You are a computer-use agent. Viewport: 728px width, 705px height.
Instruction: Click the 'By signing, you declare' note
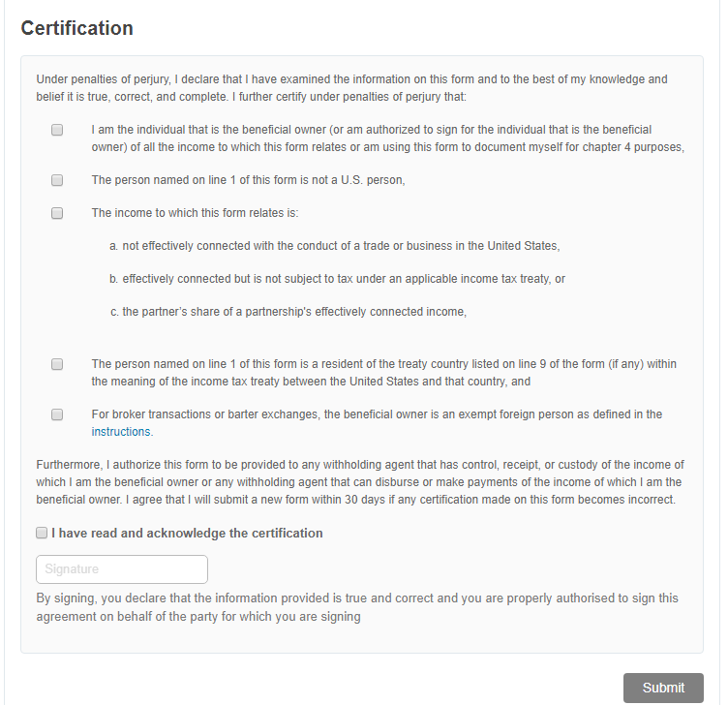(357, 607)
